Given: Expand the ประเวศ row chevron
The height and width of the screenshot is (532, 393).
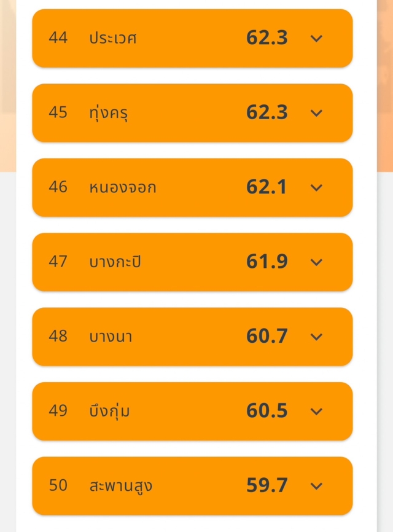Looking at the screenshot, I should [316, 38].
